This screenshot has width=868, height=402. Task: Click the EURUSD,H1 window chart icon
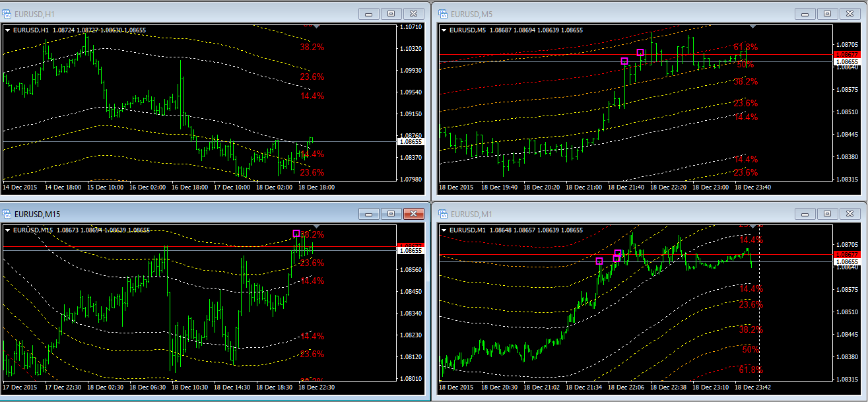[8, 13]
